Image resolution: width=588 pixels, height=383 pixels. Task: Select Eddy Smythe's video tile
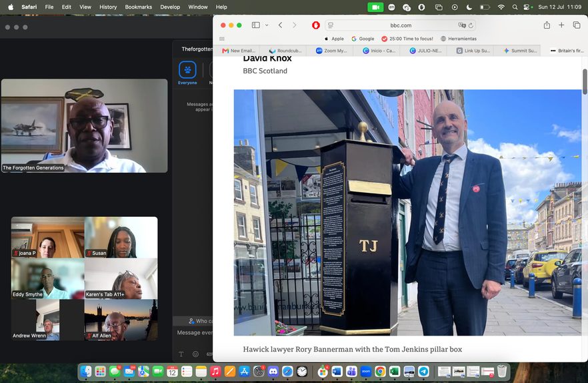(x=47, y=279)
